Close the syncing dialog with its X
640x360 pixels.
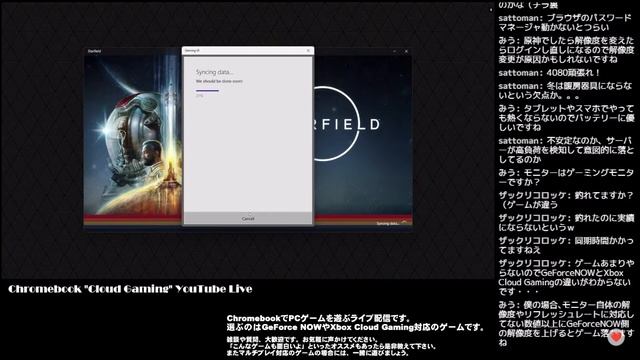308,51
